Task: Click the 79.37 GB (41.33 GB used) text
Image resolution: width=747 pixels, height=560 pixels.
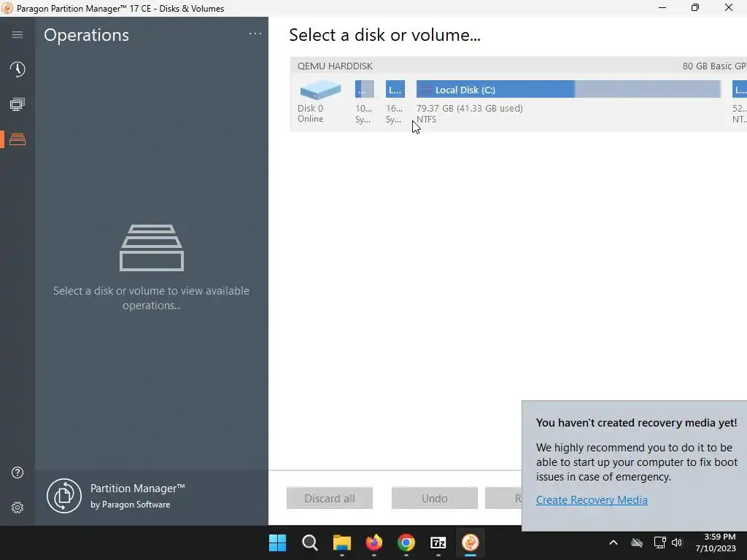Action: 469,108
